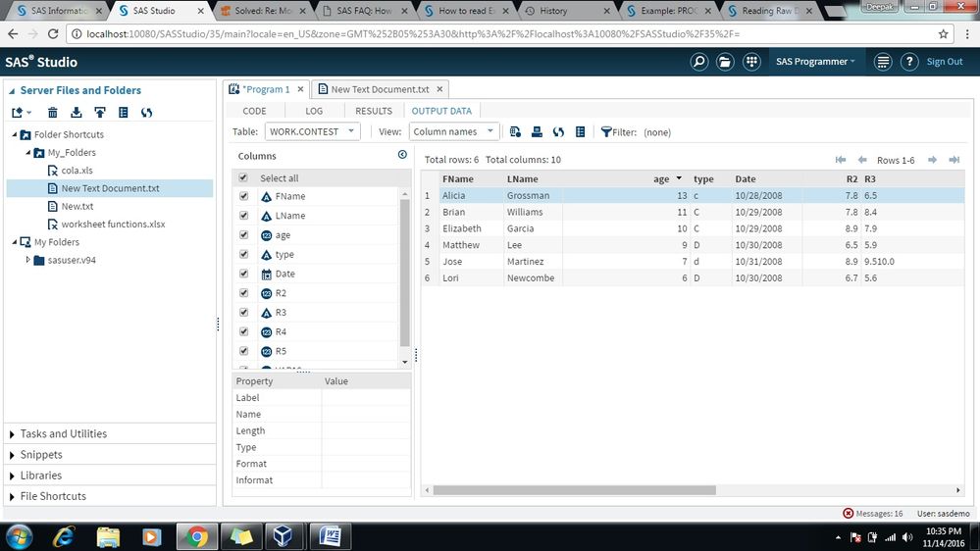Open Chrome from the Windows taskbar

197,536
